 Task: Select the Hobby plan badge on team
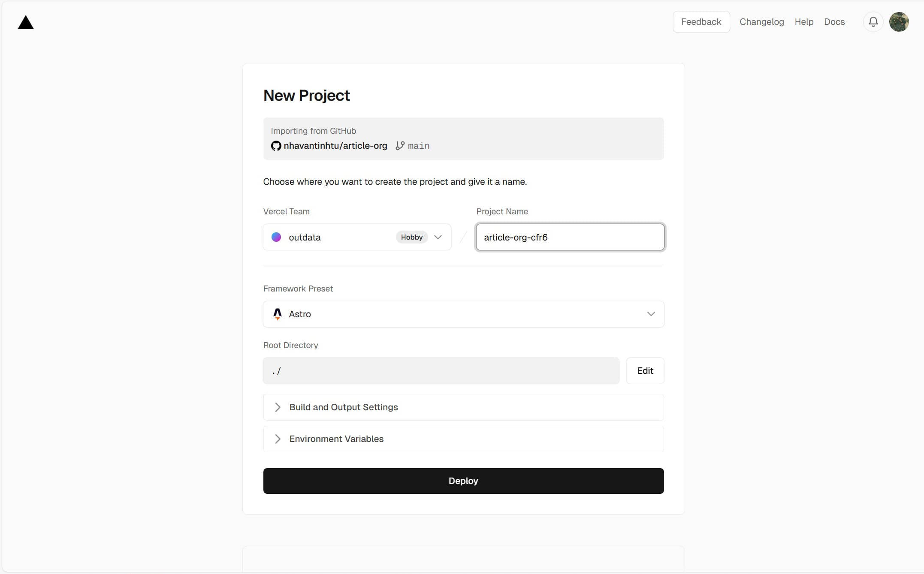tap(411, 237)
